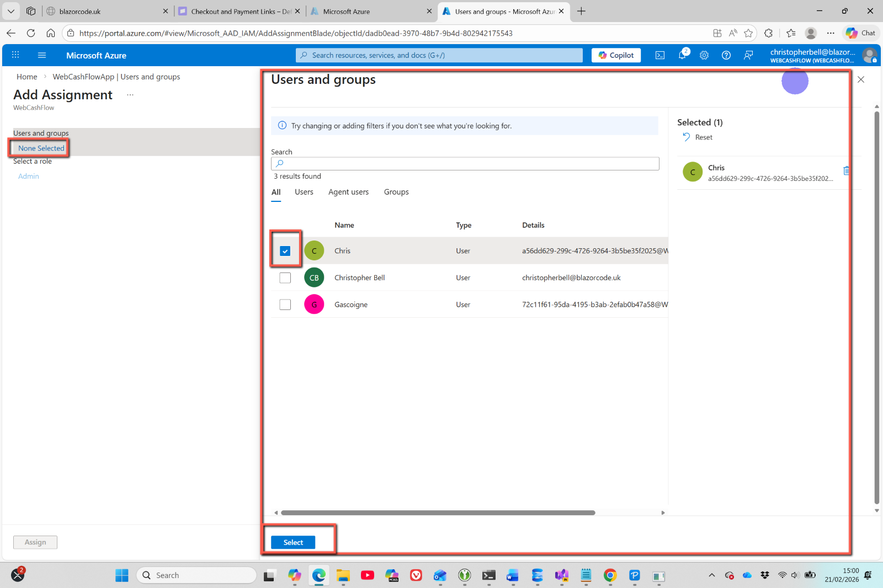Open the Azure notifications bell

682,55
